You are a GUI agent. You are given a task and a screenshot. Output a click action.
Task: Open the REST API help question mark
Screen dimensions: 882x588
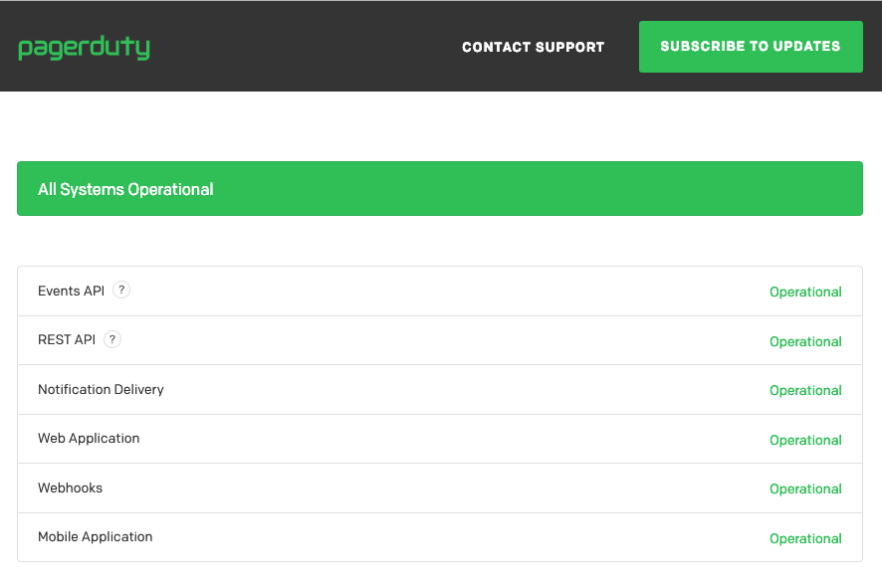click(x=112, y=339)
